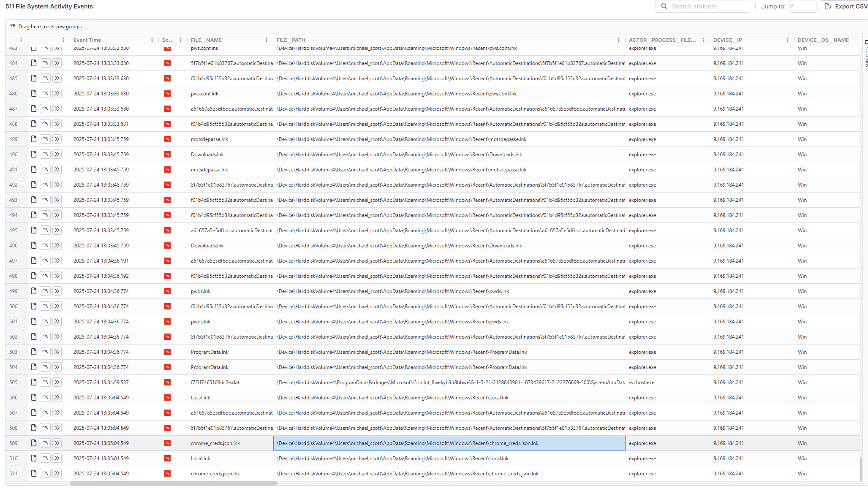Open the ACTOR__PROCESS__FILE column menu
This screenshot has width=868, height=491.
tap(703, 40)
